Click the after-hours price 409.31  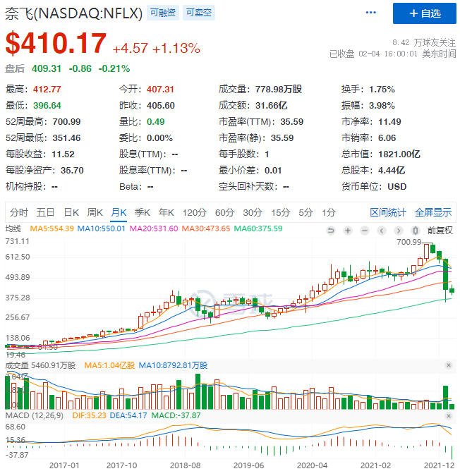point(47,68)
